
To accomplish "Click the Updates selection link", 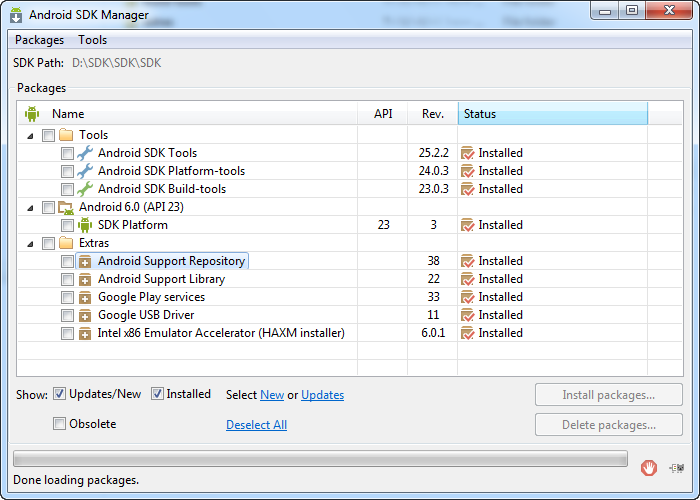I will 322,395.
